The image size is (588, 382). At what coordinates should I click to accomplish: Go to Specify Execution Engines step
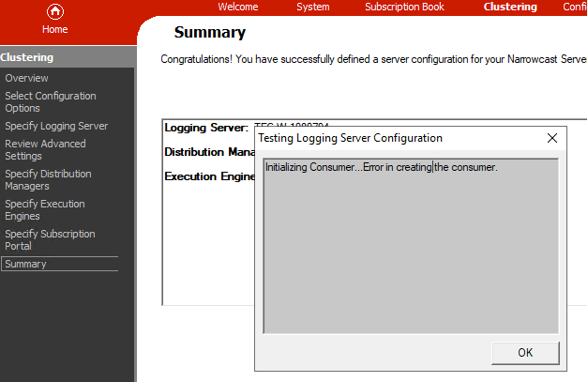pos(45,210)
